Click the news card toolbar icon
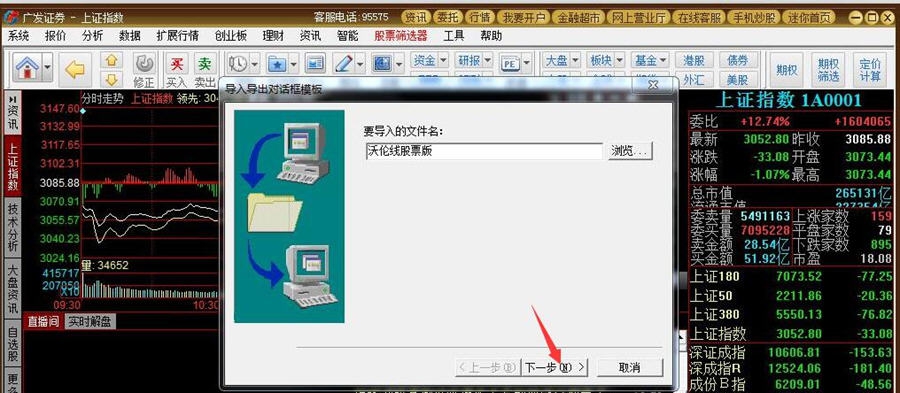 click(x=315, y=63)
